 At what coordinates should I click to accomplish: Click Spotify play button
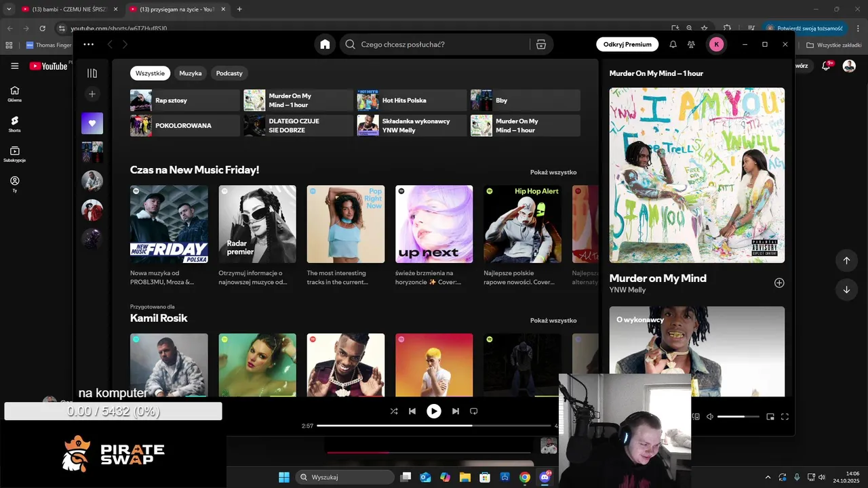(434, 411)
